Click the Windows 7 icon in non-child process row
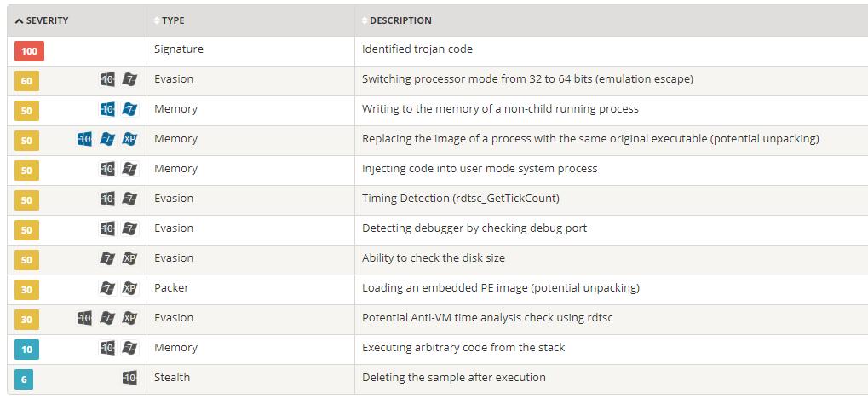The height and width of the screenshot is (399, 868). pos(129,109)
